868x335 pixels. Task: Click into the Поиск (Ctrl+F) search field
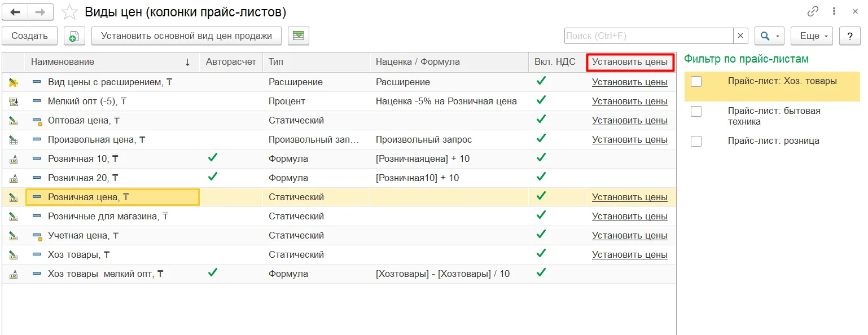coord(649,36)
